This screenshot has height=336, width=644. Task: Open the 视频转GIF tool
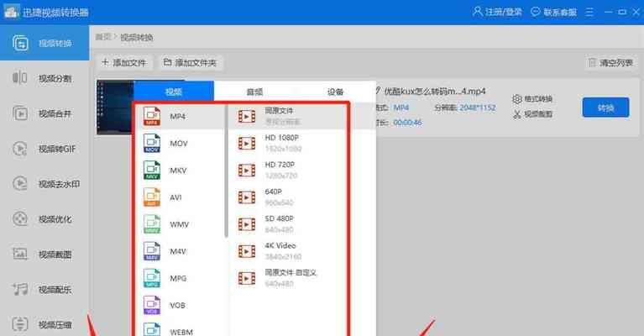coord(45,149)
